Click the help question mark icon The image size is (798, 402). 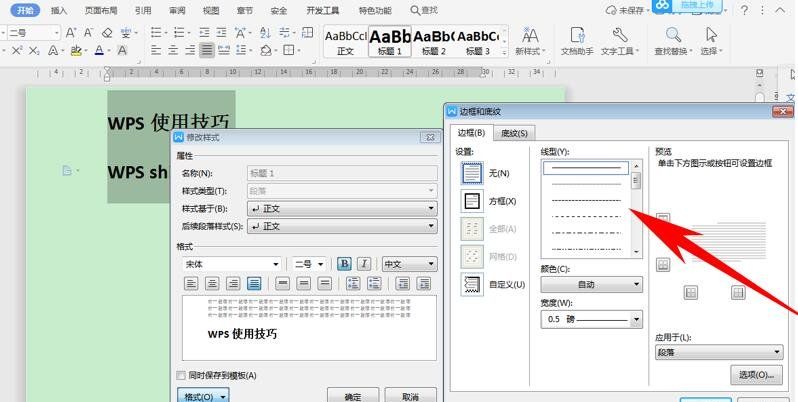coord(744,10)
